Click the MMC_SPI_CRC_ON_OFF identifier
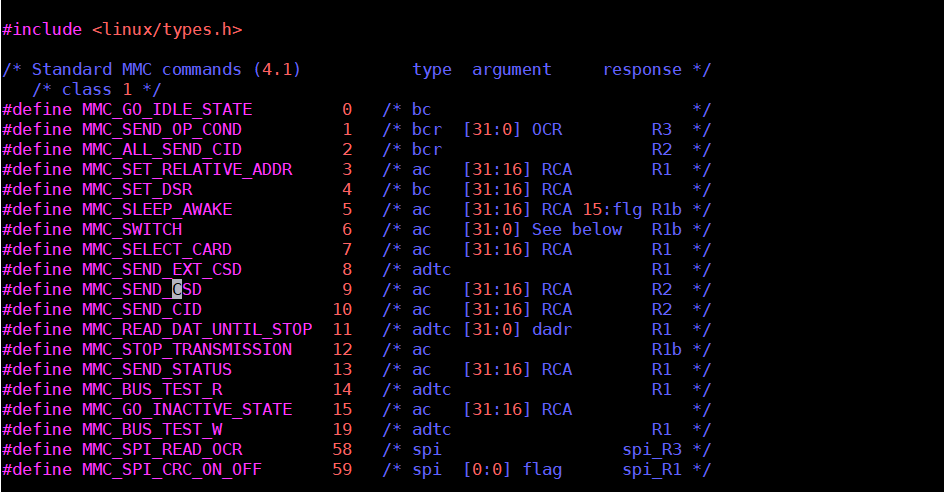This screenshot has width=944, height=492. coord(171,469)
